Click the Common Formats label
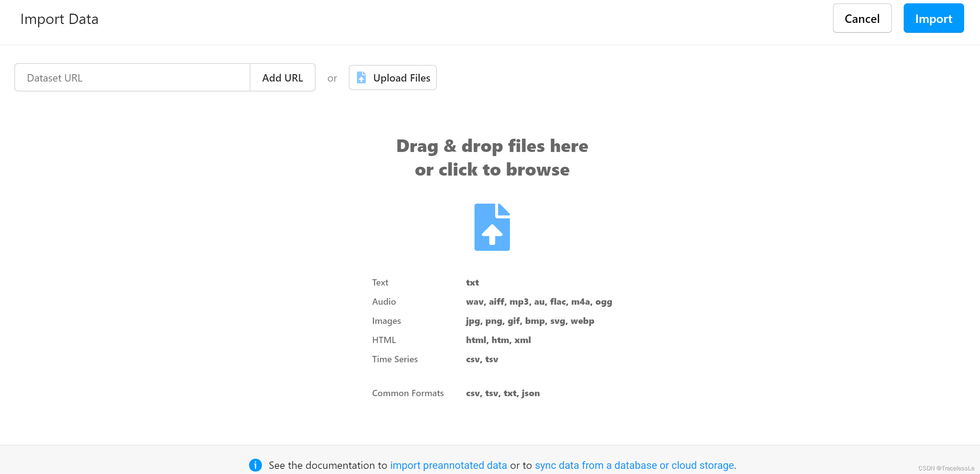The width and height of the screenshot is (980, 474). 407,393
